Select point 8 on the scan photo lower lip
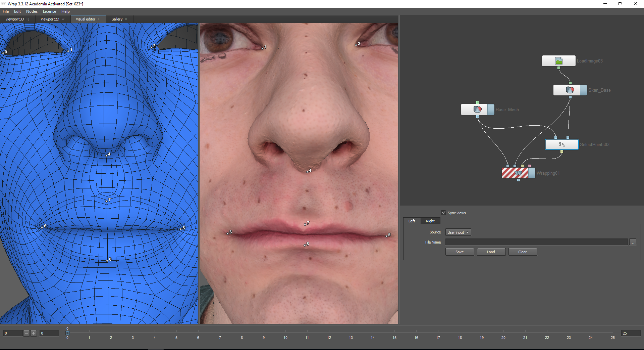644x350 pixels. (305, 245)
